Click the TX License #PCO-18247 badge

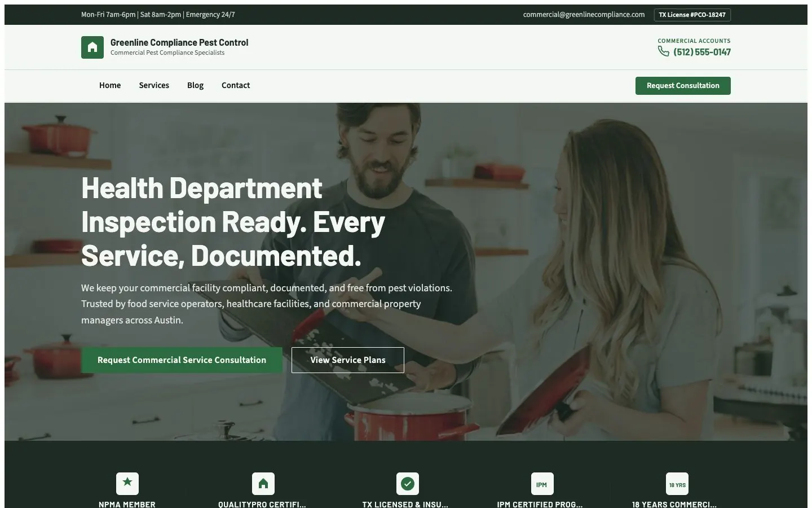(692, 15)
